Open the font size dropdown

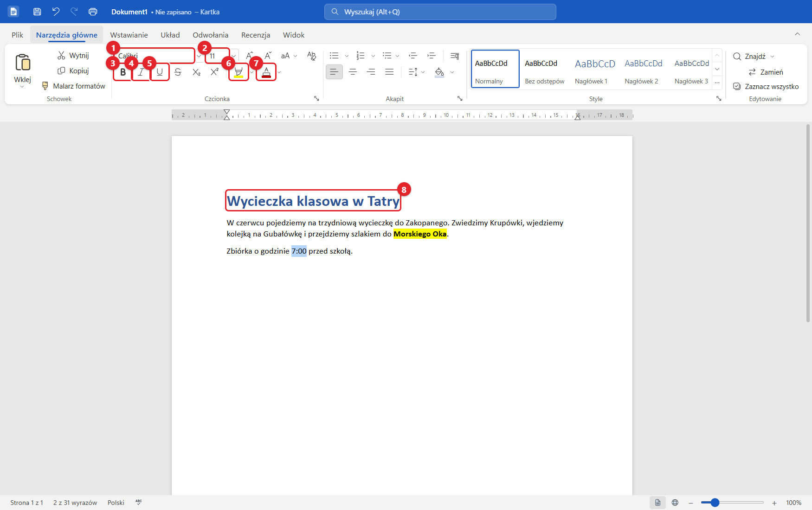click(x=234, y=56)
